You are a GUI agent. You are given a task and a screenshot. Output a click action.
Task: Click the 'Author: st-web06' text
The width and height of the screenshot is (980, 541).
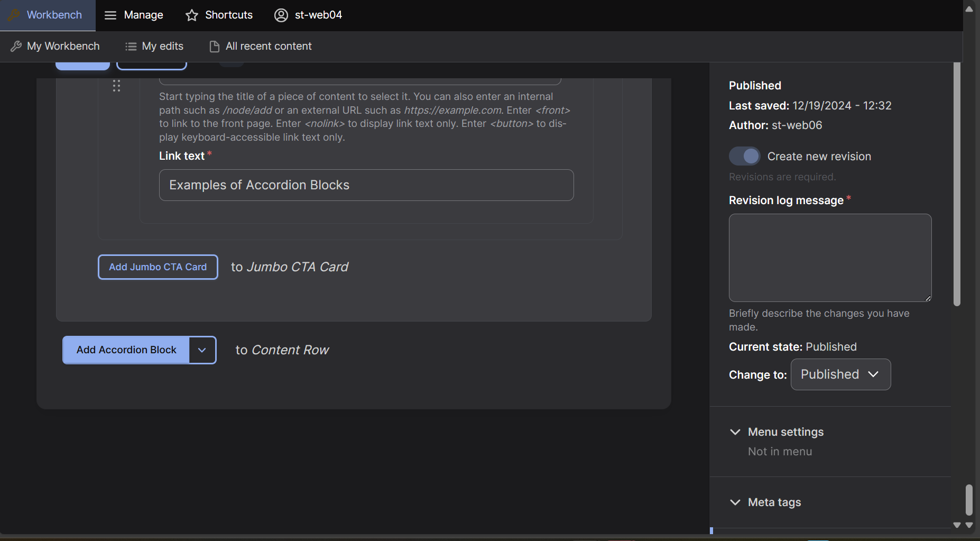point(775,125)
